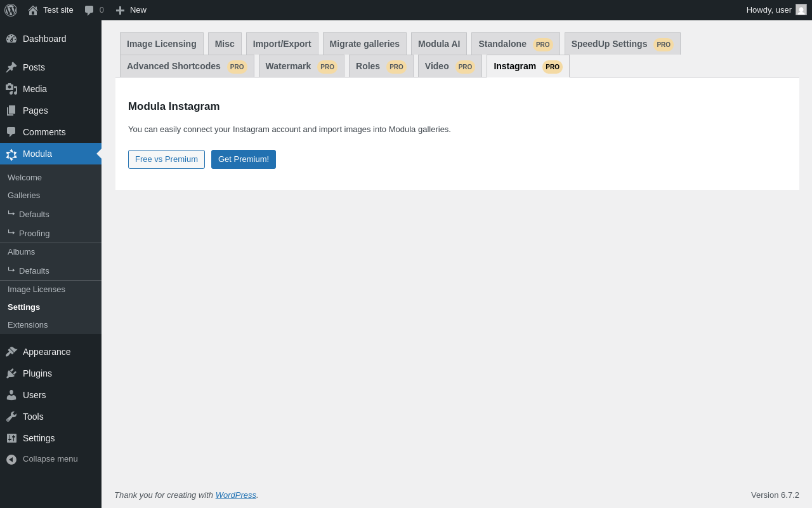Click the WordPress logo icon
This screenshot has width=812, height=508.
(x=11, y=10)
